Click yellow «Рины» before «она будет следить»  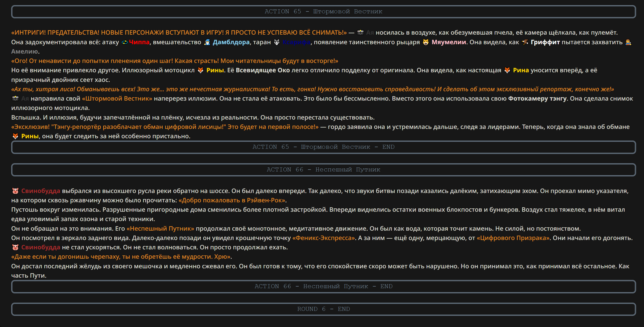tap(30, 136)
